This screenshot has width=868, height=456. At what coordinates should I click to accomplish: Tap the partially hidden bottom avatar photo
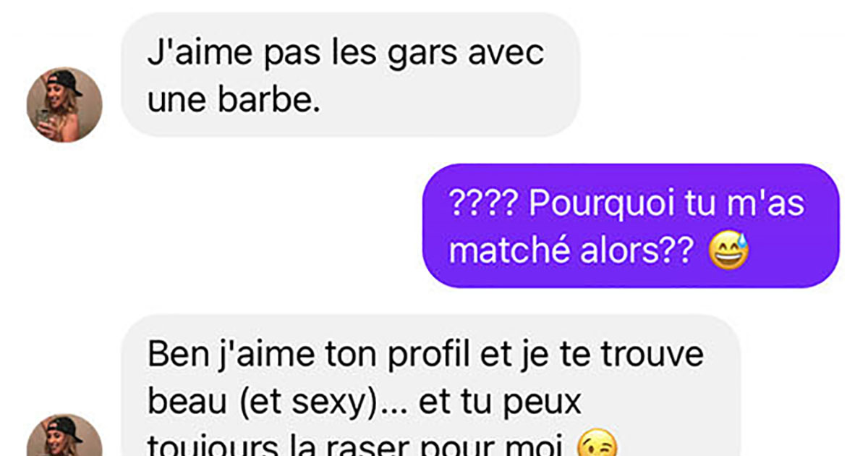pos(64,435)
